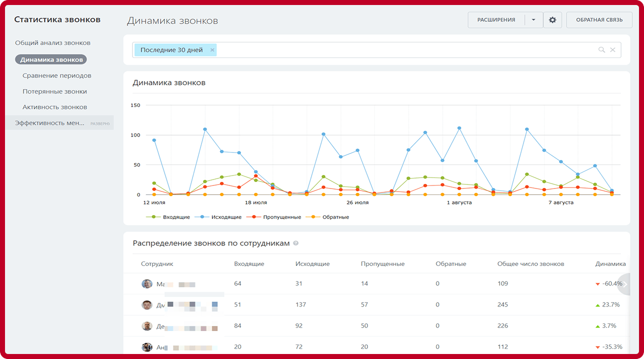Click help question mark near 'Распределение звонков по сотрудникам'
644x359 pixels.
(296, 243)
